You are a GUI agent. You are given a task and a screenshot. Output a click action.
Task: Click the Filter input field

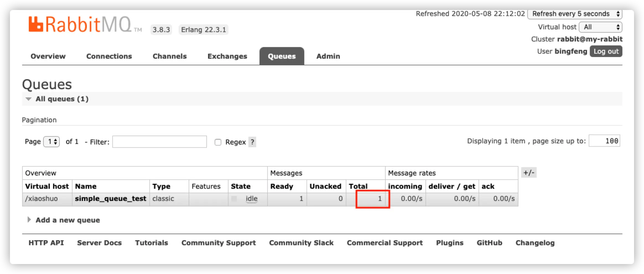point(160,142)
